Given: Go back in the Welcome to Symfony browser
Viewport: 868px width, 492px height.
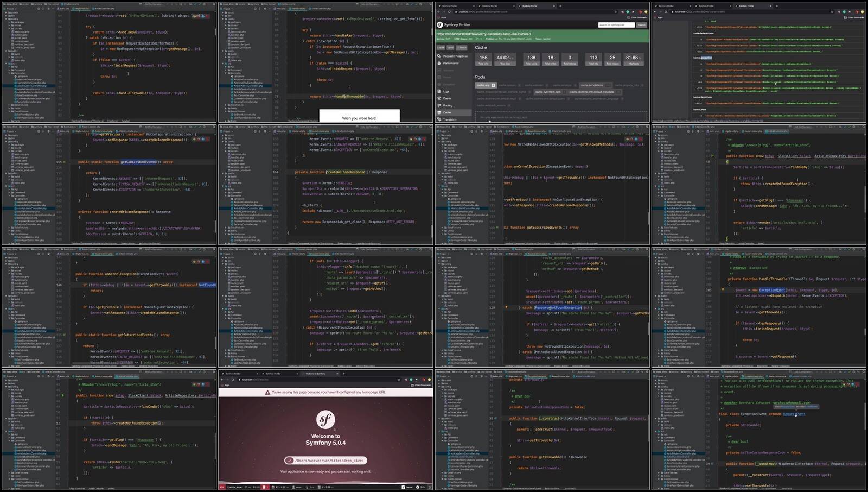Looking at the screenshot, I should point(222,380).
